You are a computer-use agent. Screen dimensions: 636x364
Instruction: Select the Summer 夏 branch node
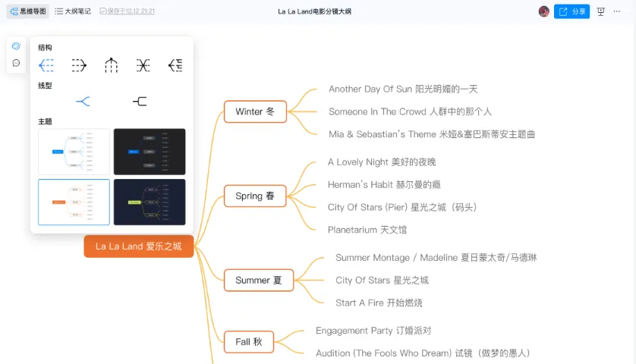pos(259,280)
